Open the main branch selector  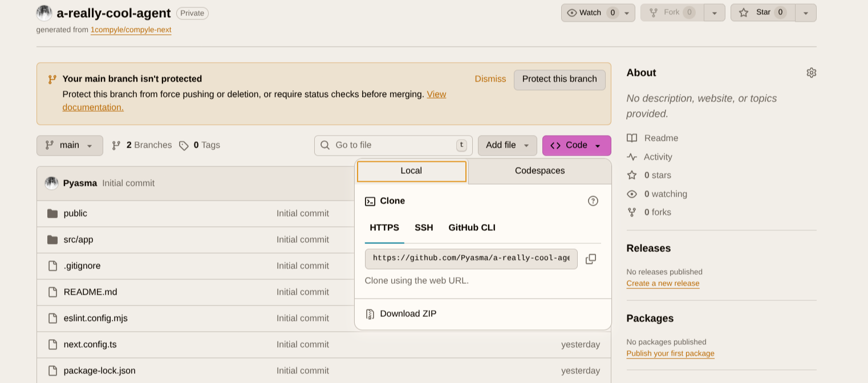click(69, 145)
